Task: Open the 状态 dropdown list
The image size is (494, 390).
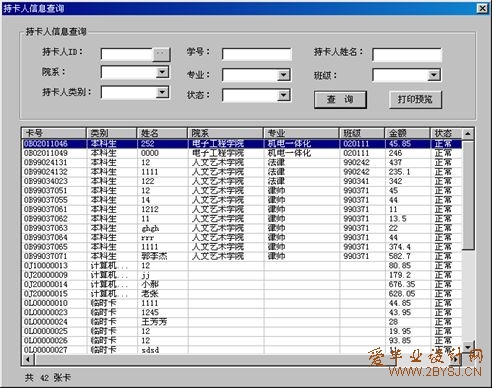Action: 283,95
